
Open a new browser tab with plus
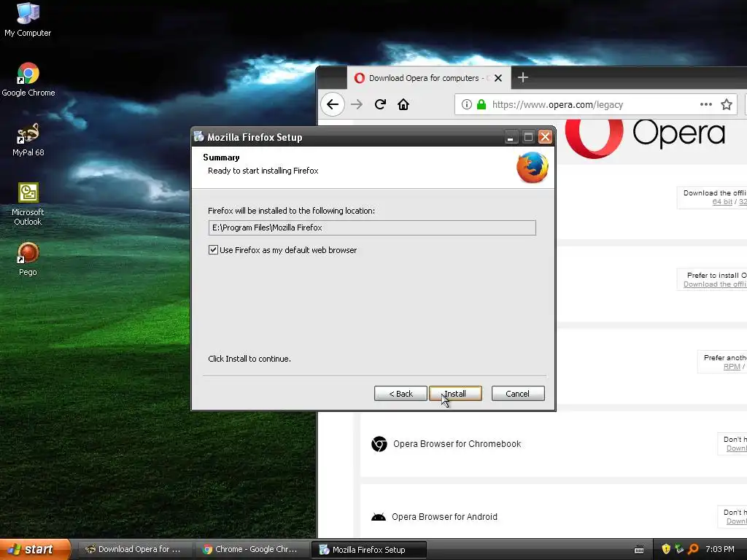[x=522, y=77]
